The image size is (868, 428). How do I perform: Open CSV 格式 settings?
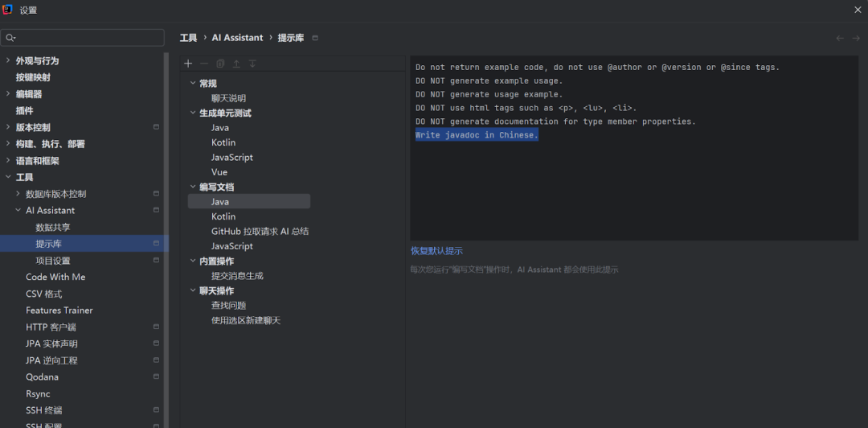[43, 294]
